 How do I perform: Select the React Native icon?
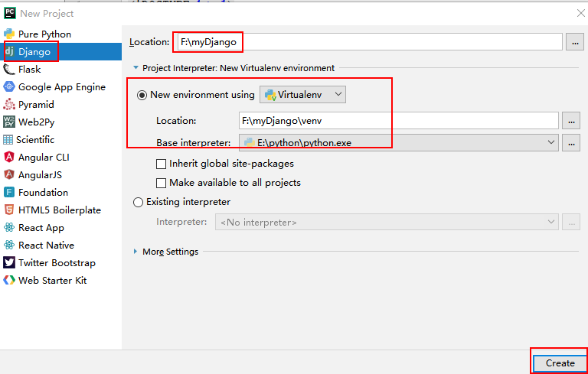coord(9,245)
